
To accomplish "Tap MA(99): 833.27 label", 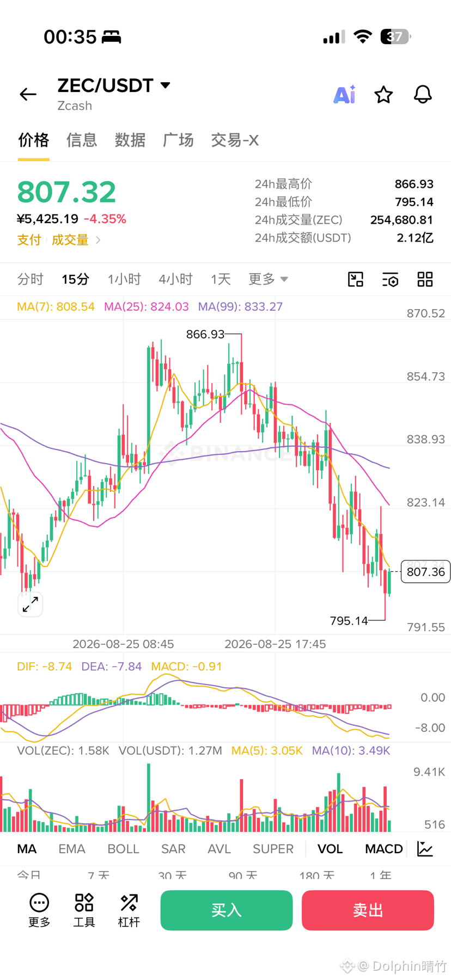I will pos(240,306).
